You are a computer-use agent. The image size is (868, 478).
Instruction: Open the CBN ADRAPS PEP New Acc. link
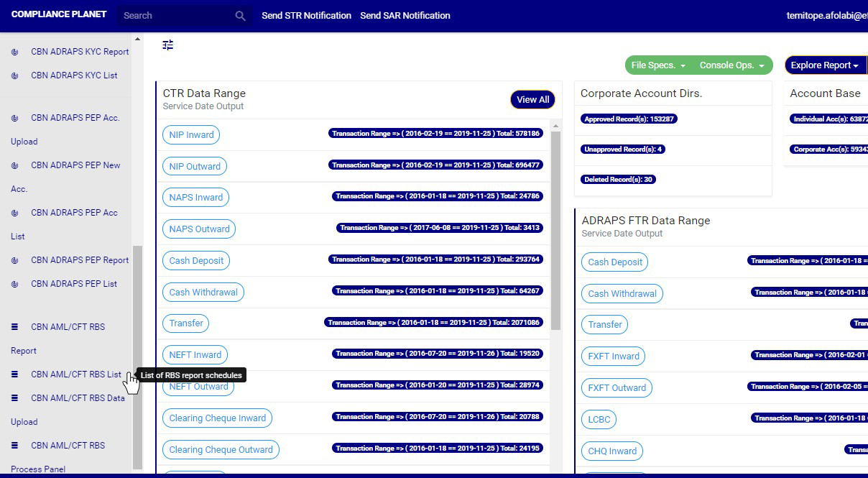[75, 165]
